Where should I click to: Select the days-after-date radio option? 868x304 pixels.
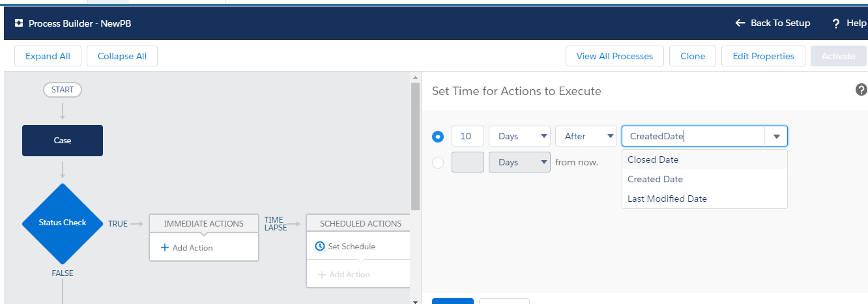(438, 137)
